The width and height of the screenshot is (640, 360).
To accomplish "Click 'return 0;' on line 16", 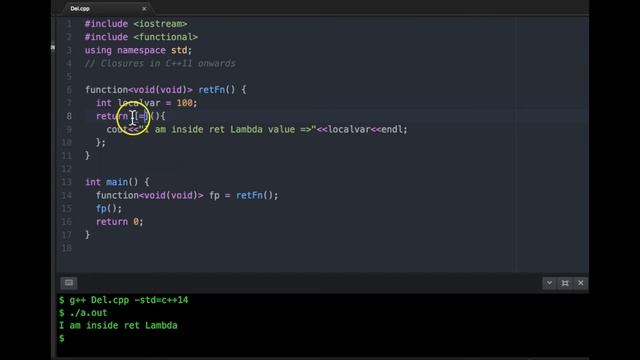I will (120, 222).
